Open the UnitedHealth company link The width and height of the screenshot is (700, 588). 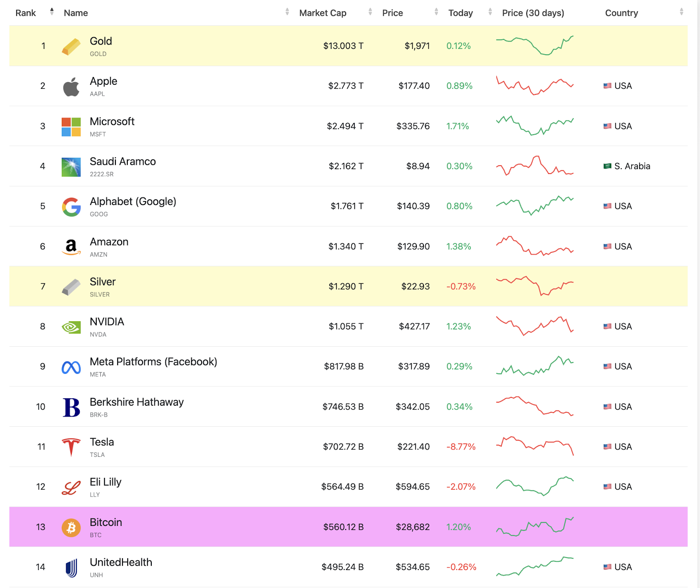[x=121, y=562]
